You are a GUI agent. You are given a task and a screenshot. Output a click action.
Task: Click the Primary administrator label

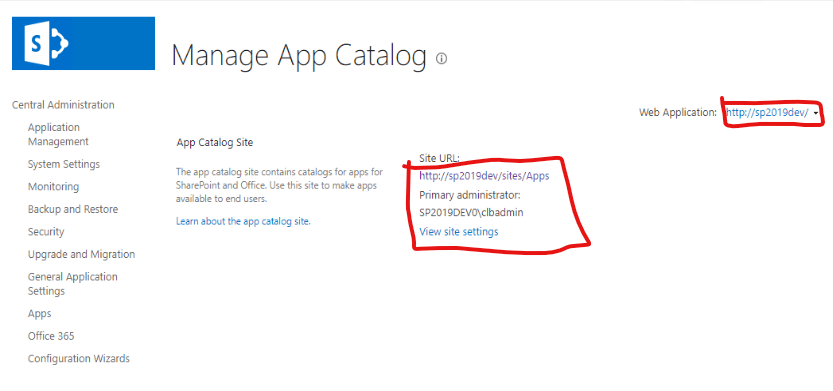coord(470,194)
